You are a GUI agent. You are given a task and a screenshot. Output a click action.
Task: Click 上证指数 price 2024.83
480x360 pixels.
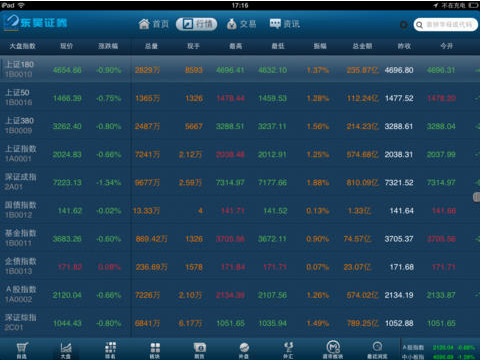(67, 154)
